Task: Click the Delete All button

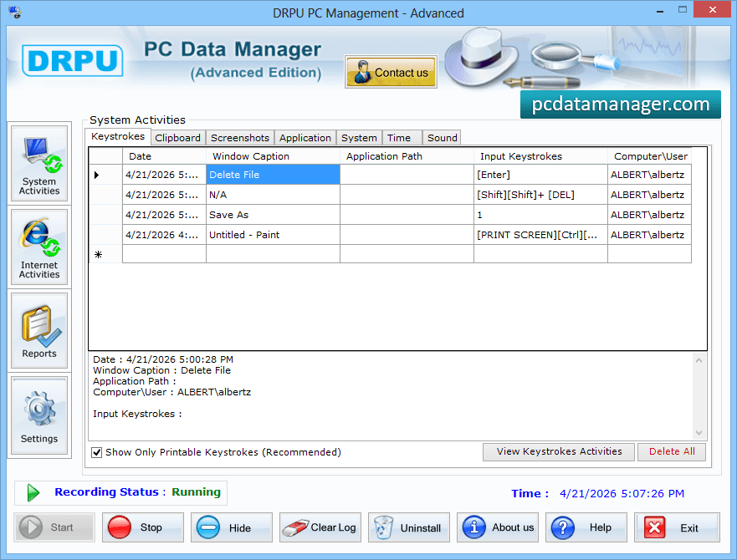Action: (x=671, y=451)
